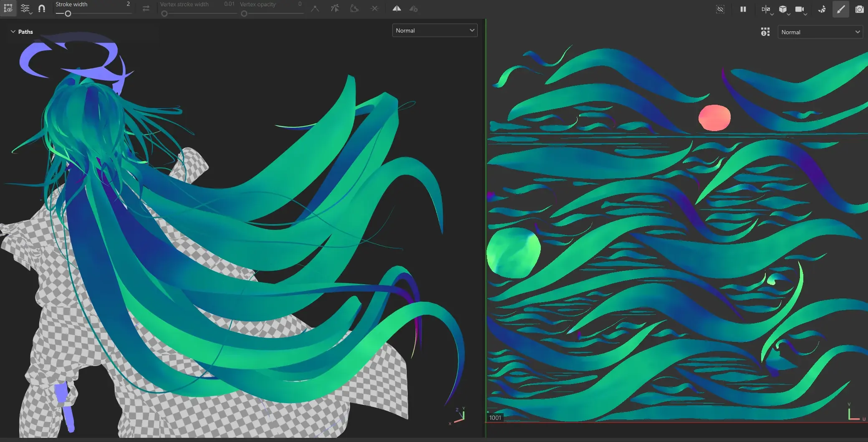Open the symmetry settings icon
868x442 pixels.
(x=414, y=8)
